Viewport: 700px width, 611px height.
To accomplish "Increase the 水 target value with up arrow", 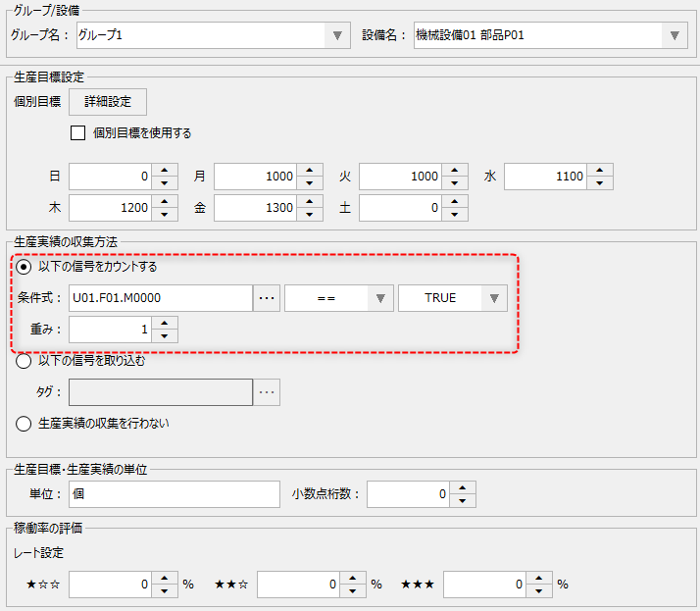I will tap(601, 170).
